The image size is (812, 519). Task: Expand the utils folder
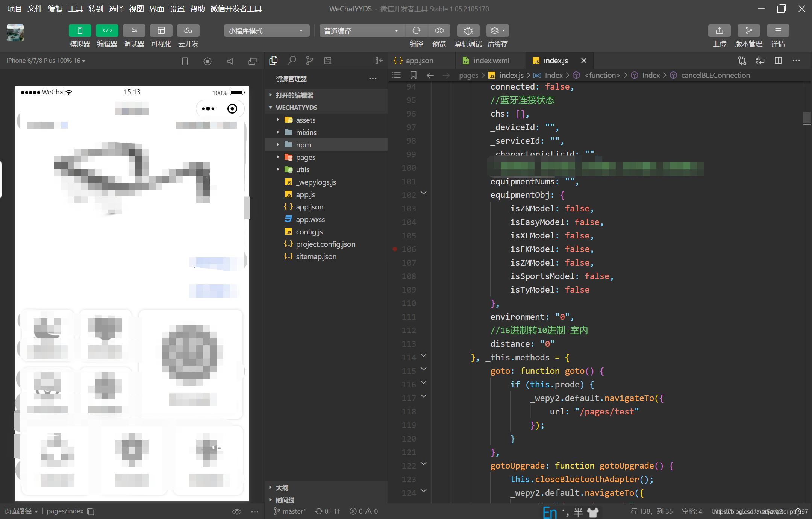pos(326,170)
